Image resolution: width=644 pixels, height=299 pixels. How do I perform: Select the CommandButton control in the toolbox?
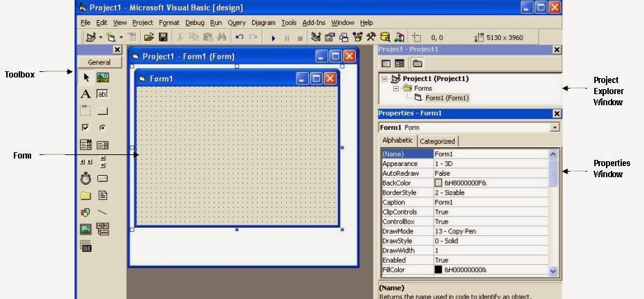(102, 111)
